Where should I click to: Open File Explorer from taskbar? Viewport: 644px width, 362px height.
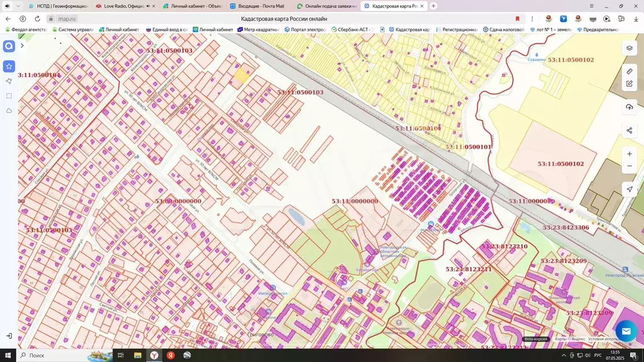[137, 355]
